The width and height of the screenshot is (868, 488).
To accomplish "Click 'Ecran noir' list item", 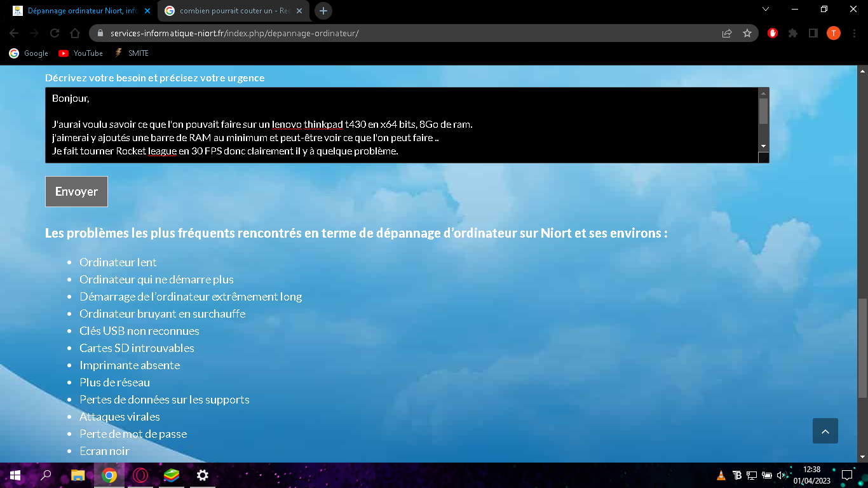I will tap(104, 451).
